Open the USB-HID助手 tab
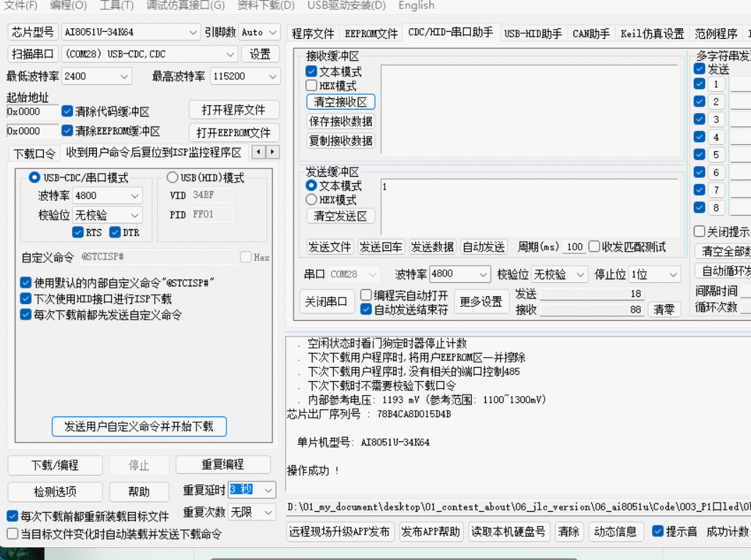The image size is (751, 560). (533, 33)
